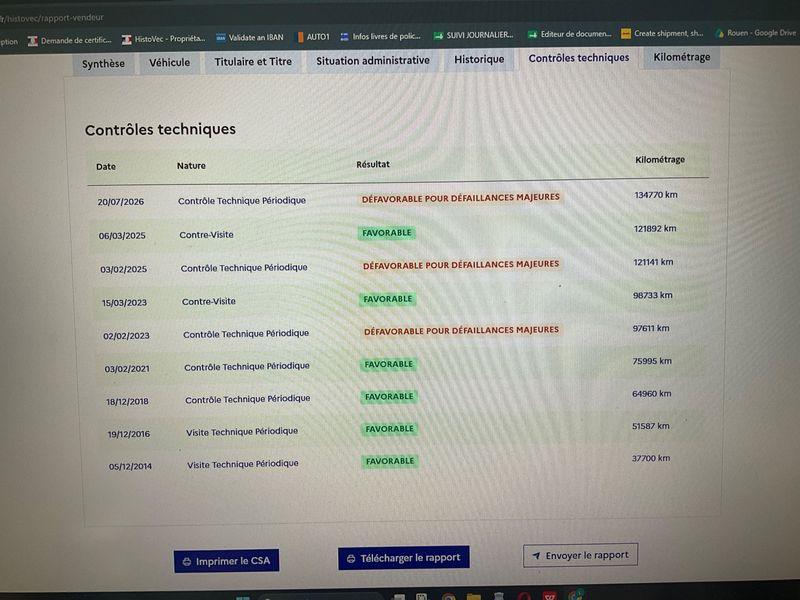This screenshot has width=800, height=600.
Task: Click Contrôle Technique Périodique in 03/02/2021 row
Action: click(247, 367)
